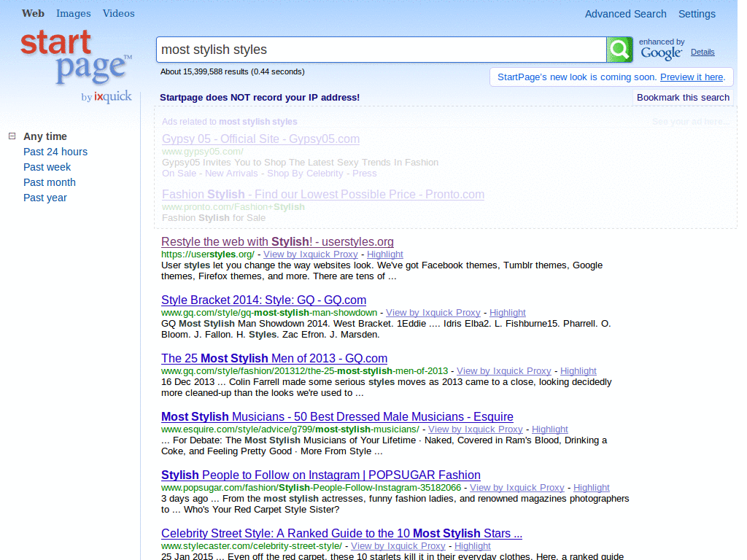The width and height of the screenshot is (747, 560).
Task: View Esquire result by Ixquick Proxy
Action: (x=476, y=429)
